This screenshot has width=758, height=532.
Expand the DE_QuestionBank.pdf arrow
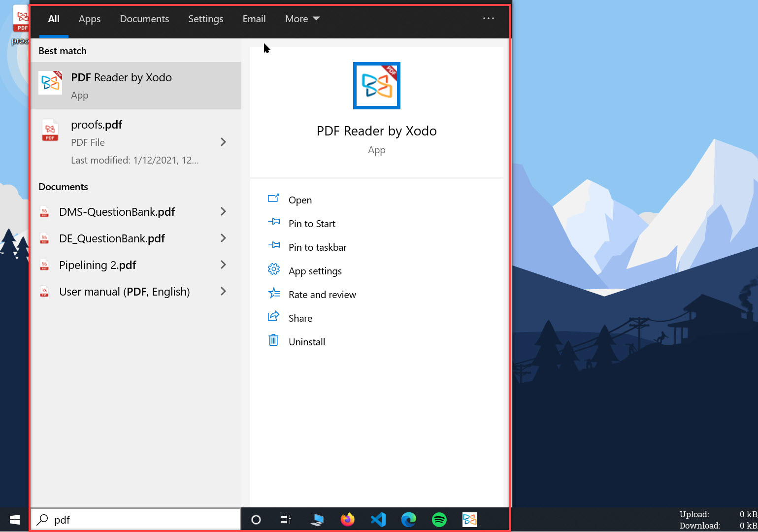pos(223,238)
